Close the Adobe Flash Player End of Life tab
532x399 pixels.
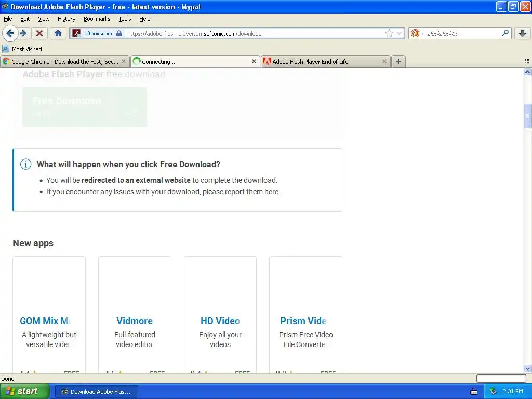[x=384, y=61]
